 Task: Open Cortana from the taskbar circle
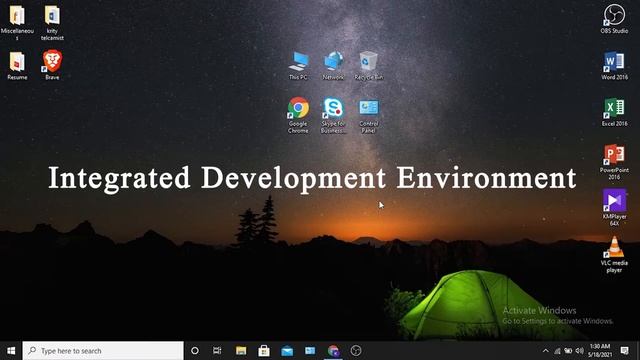pos(195,351)
